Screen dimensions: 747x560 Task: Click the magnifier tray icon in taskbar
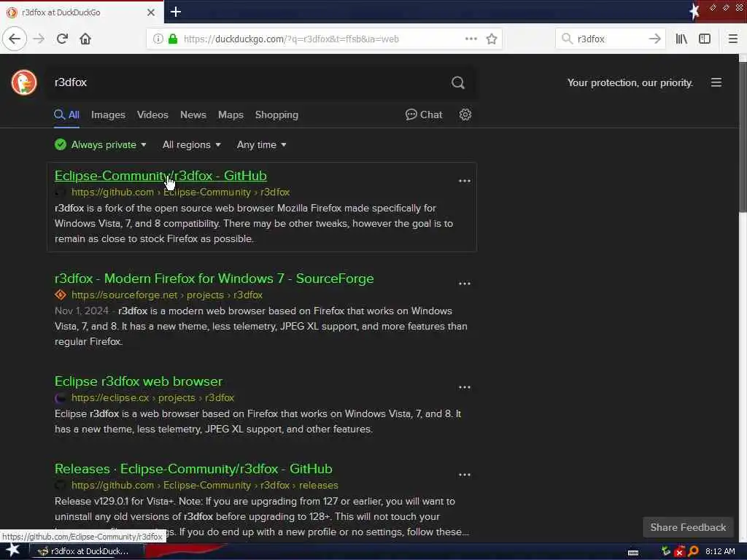point(693,551)
